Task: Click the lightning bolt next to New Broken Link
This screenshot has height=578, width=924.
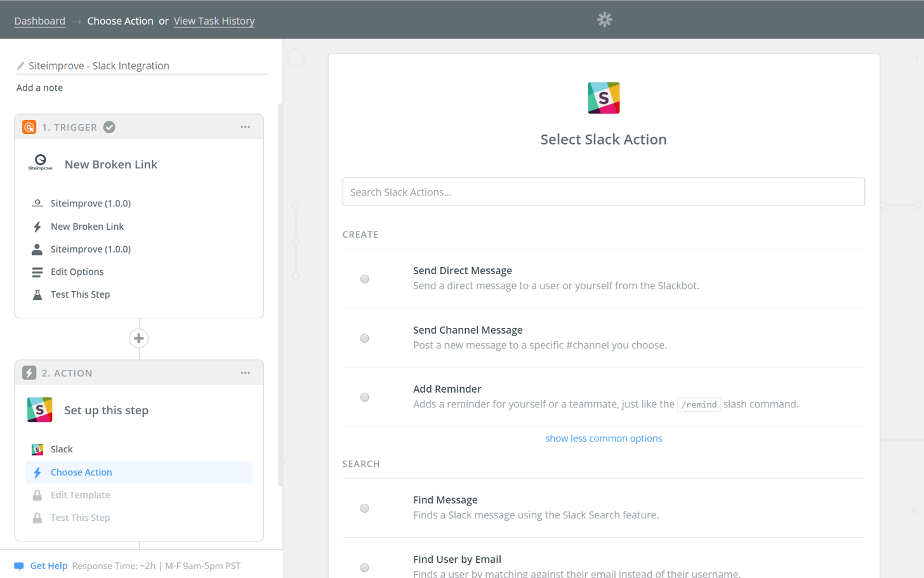Action: point(37,227)
